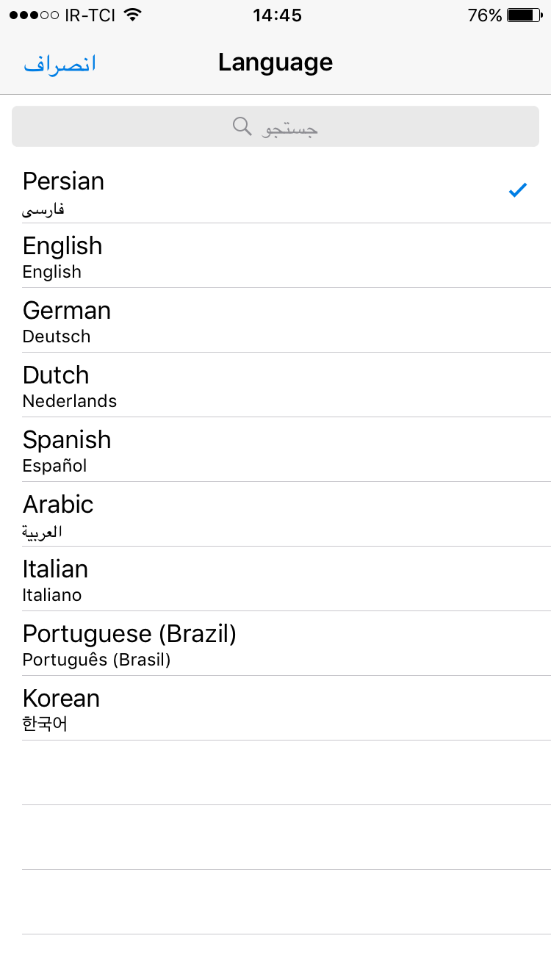Focus the search field (جستجو)
This screenshot has width=551, height=980.
pos(275,126)
